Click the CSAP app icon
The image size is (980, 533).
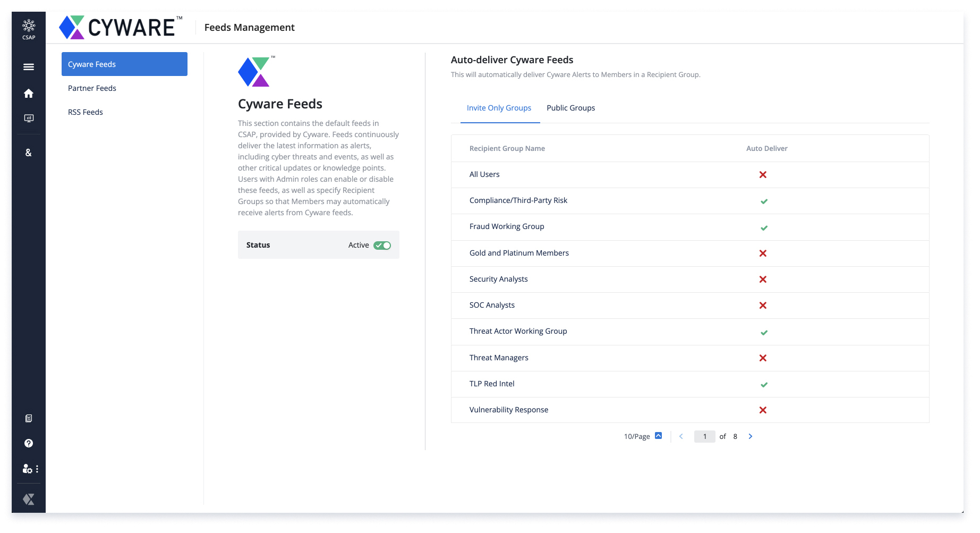pos(29,29)
